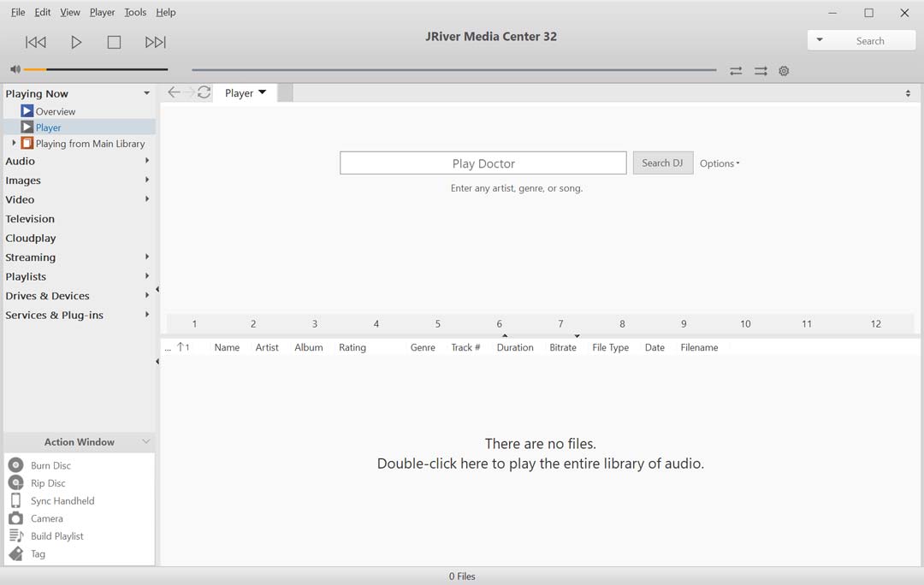924x585 pixels.
Task: Click the Tag icon in Action Window
Action: 16,553
